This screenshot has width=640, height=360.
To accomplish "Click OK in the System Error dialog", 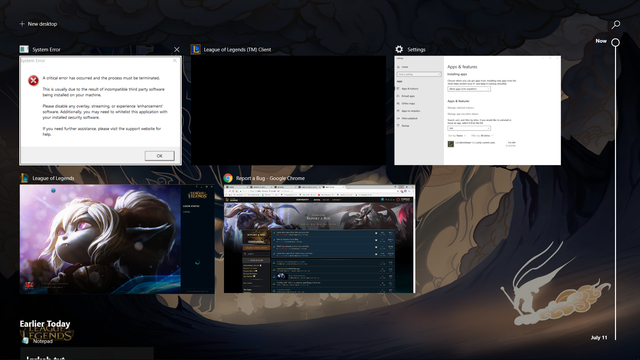I will [x=159, y=156].
